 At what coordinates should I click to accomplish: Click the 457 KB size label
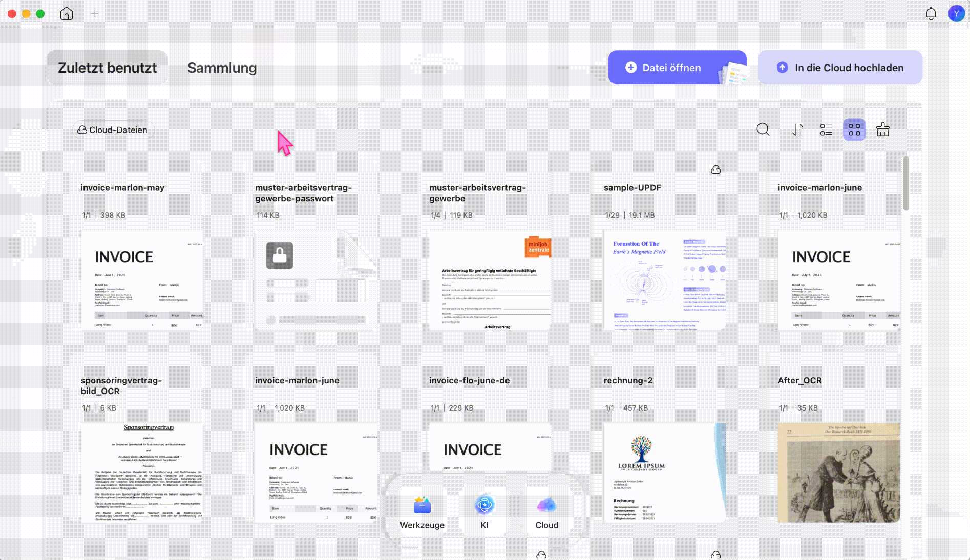tap(636, 408)
